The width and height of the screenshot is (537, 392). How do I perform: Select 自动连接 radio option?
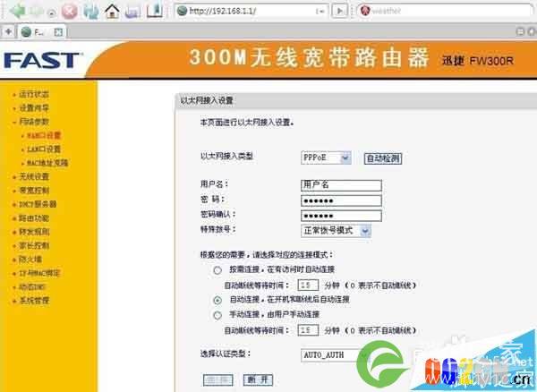pos(217,300)
